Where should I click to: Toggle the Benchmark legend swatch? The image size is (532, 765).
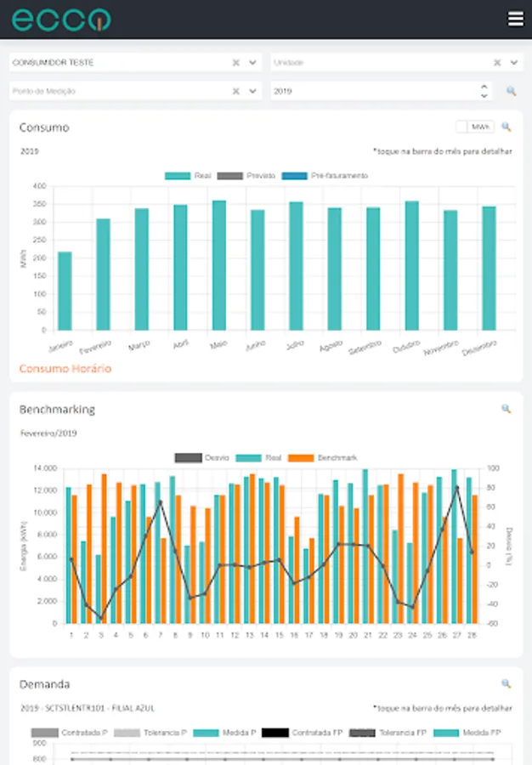tap(301, 457)
